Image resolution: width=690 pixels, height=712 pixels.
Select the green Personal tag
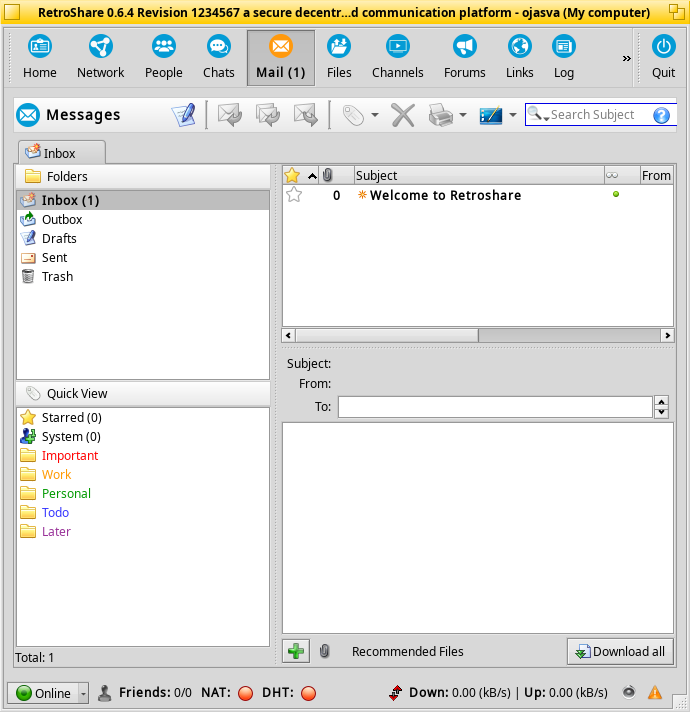coord(143,494)
